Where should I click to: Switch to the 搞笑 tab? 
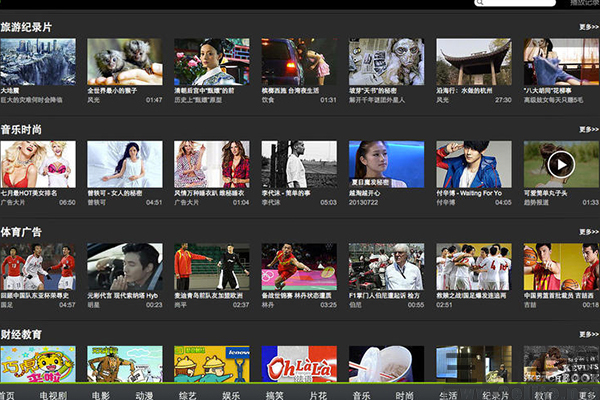(275, 395)
